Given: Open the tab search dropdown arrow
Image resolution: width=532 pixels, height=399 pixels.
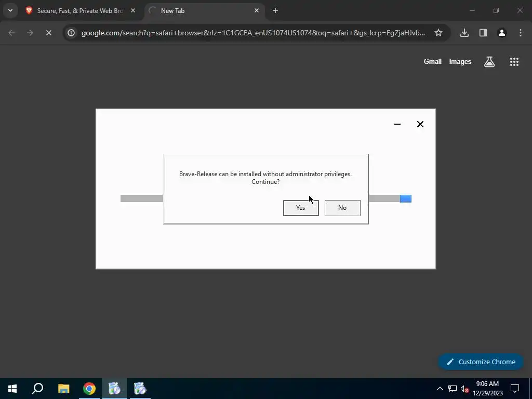Looking at the screenshot, I should tap(10, 10).
